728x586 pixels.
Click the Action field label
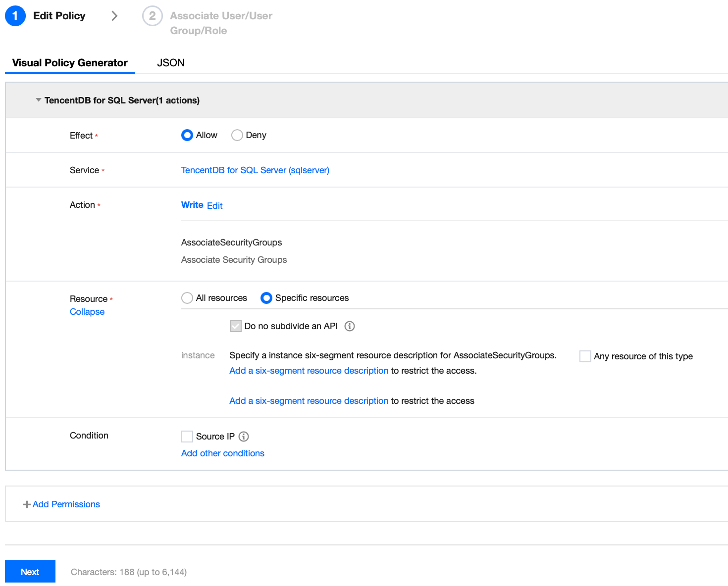82,205
